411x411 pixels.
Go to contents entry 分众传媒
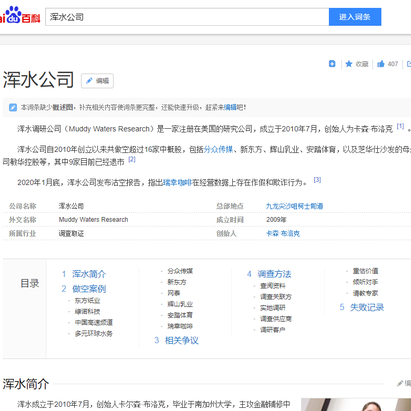click(x=180, y=271)
